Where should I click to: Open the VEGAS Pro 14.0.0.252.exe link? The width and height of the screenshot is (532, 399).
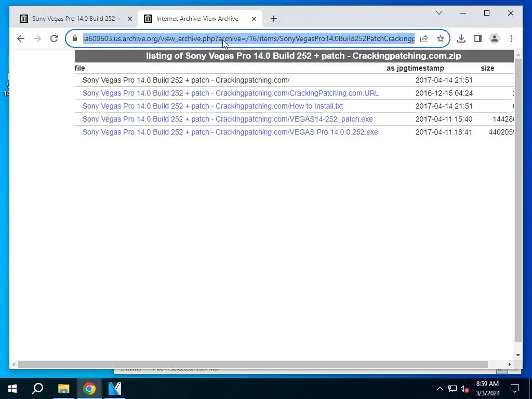230,132
